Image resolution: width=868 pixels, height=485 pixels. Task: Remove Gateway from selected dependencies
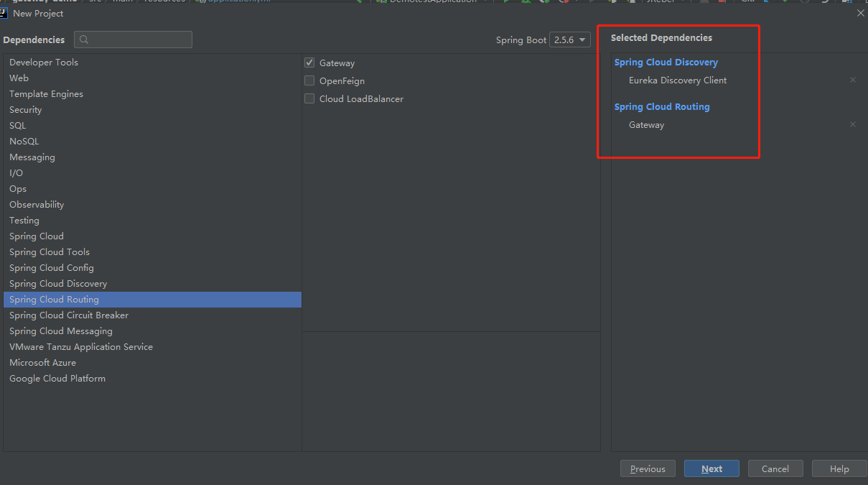[x=853, y=124]
